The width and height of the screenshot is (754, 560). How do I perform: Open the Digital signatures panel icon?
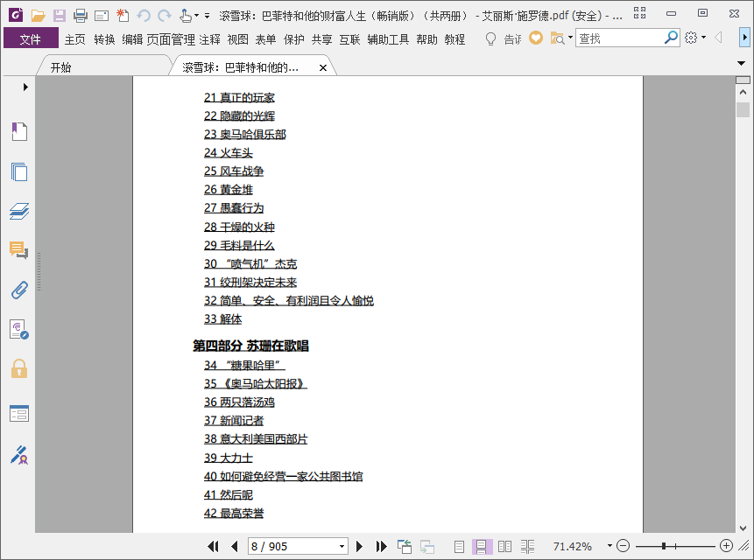[x=19, y=330]
